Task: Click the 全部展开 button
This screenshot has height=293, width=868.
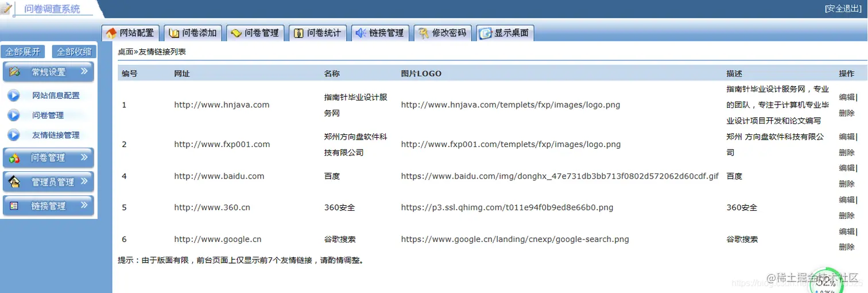Action: pos(23,52)
